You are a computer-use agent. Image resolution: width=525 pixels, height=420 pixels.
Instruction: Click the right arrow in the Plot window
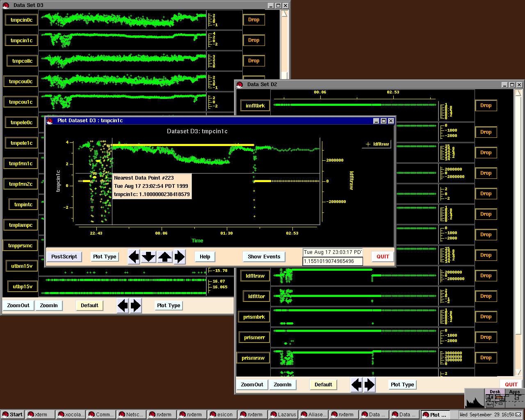pos(180,257)
